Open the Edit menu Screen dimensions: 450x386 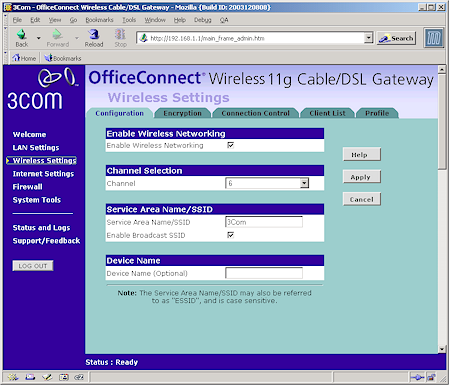point(35,20)
